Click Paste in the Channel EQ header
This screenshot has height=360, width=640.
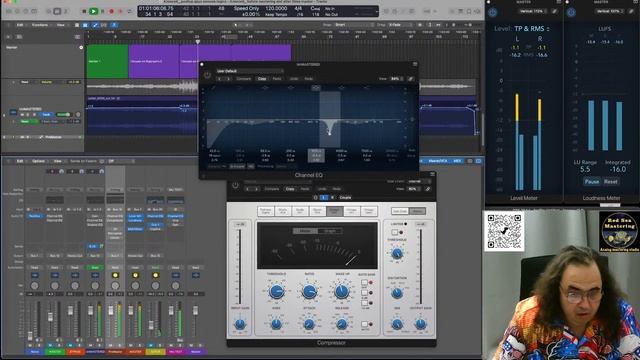[277, 79]
